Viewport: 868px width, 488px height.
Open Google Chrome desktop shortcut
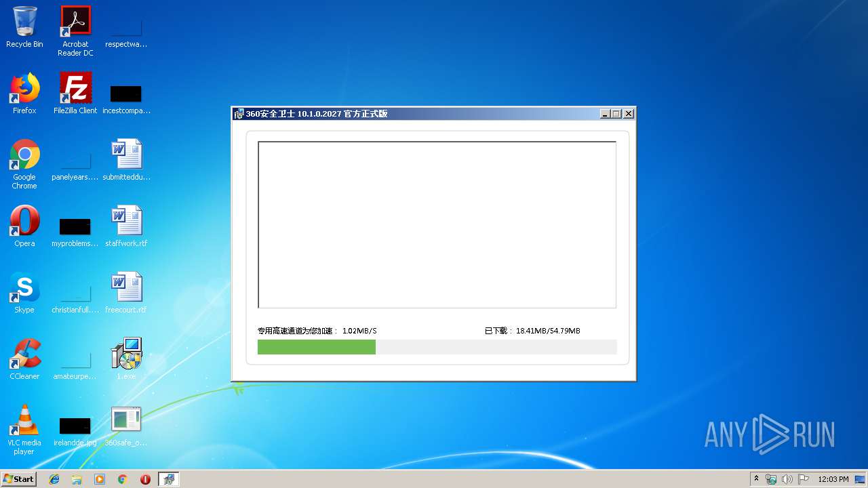click(24, 165)
